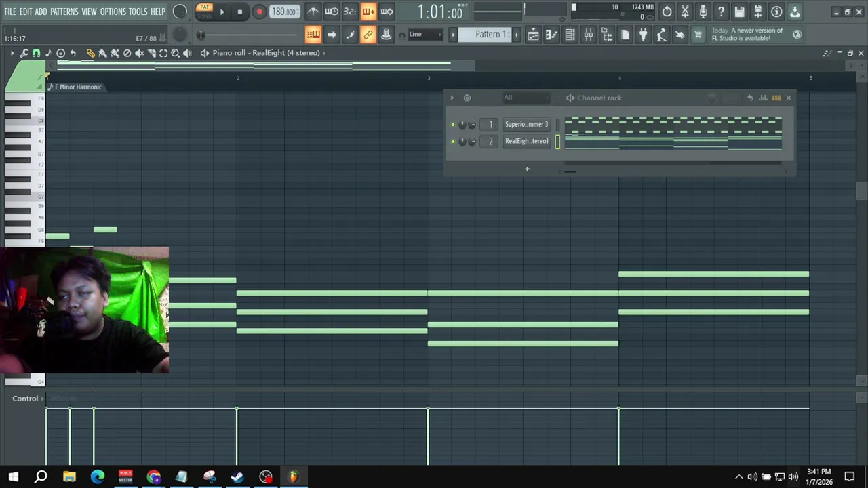Viewport: 868px width, 488px height.
Task: Open the Browser toolbar icon
Action: click(x=607, y=35)
